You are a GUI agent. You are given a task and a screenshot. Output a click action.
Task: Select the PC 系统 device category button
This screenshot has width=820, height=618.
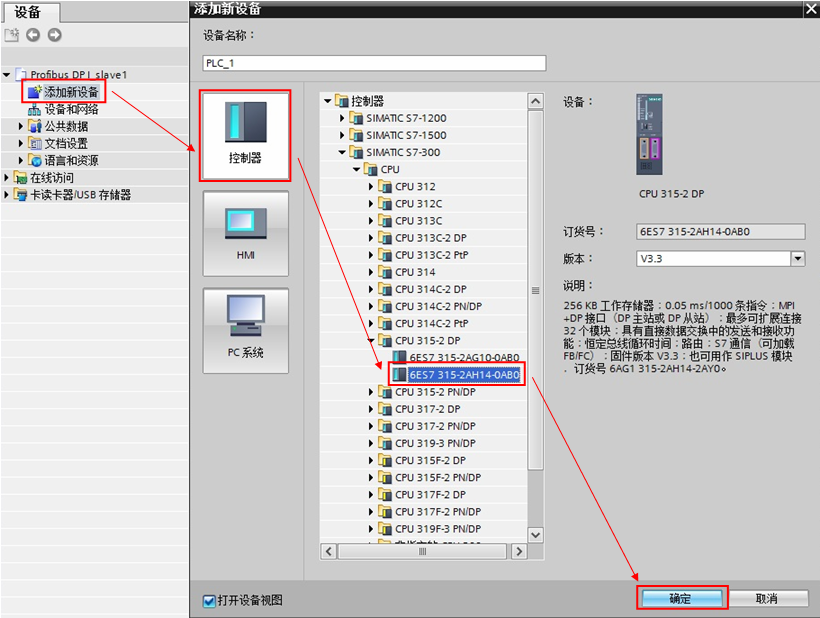(245, 331)
